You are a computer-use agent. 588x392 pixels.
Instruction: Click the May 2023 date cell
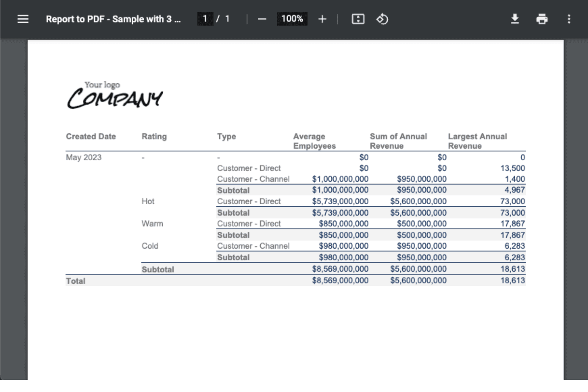pyautogui.click(x=83, y=158)
